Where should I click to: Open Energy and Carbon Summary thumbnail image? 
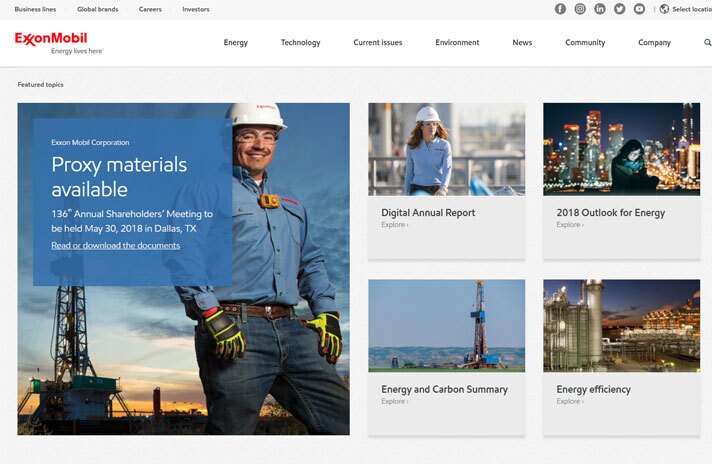coord(447,326)
